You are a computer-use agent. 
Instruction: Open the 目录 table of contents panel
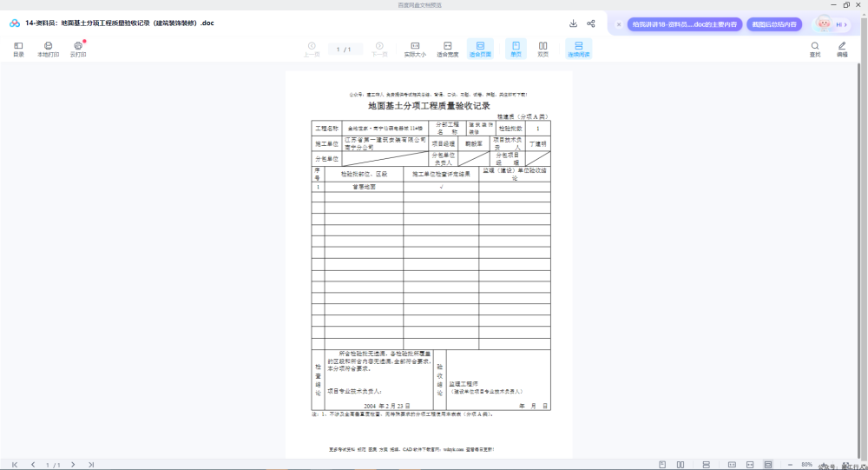click(18, 49)
